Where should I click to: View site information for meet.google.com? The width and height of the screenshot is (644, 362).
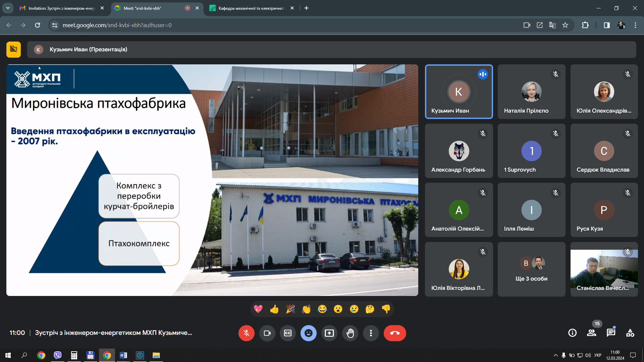[55, 25]
